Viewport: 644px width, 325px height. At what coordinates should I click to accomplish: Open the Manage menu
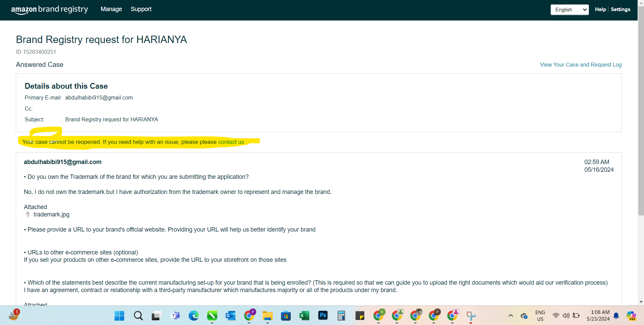tap(111, 9)
